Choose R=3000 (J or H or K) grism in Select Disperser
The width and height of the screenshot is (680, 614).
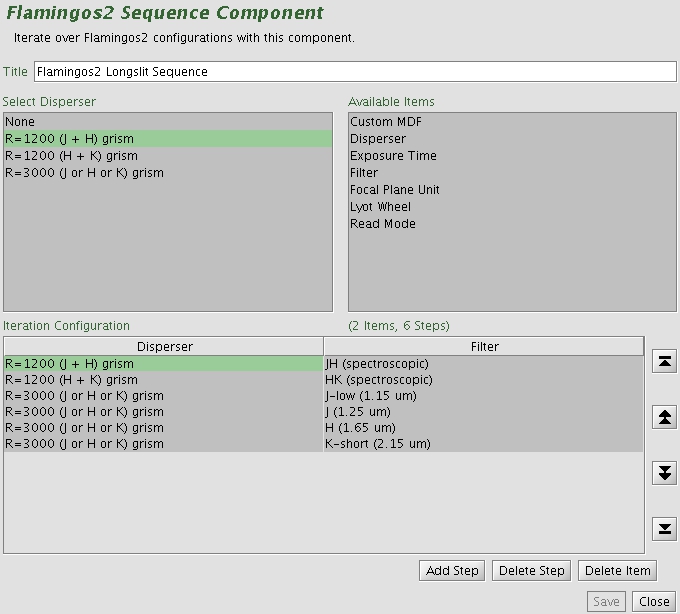click(x=168, y=173)
